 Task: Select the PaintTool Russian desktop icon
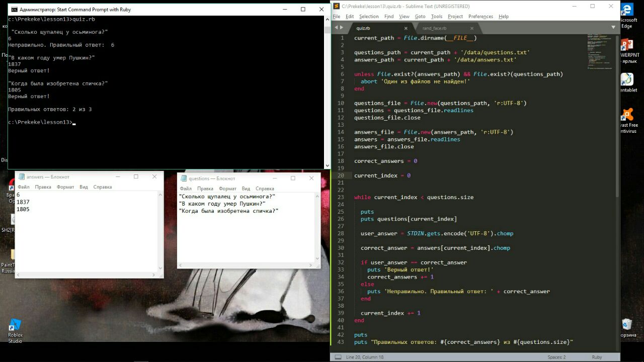point(8,261)
